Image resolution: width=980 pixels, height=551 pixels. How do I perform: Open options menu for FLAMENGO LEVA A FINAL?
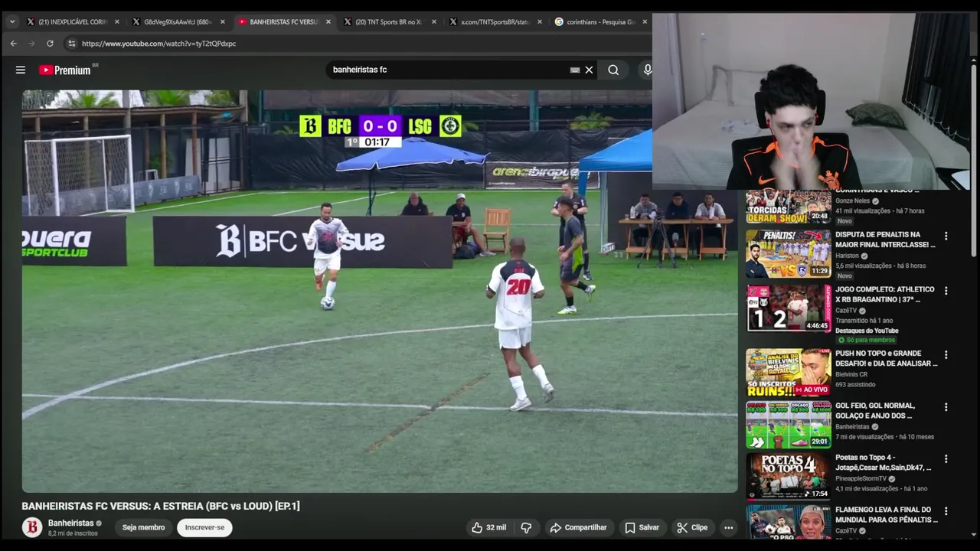(946, 511)
